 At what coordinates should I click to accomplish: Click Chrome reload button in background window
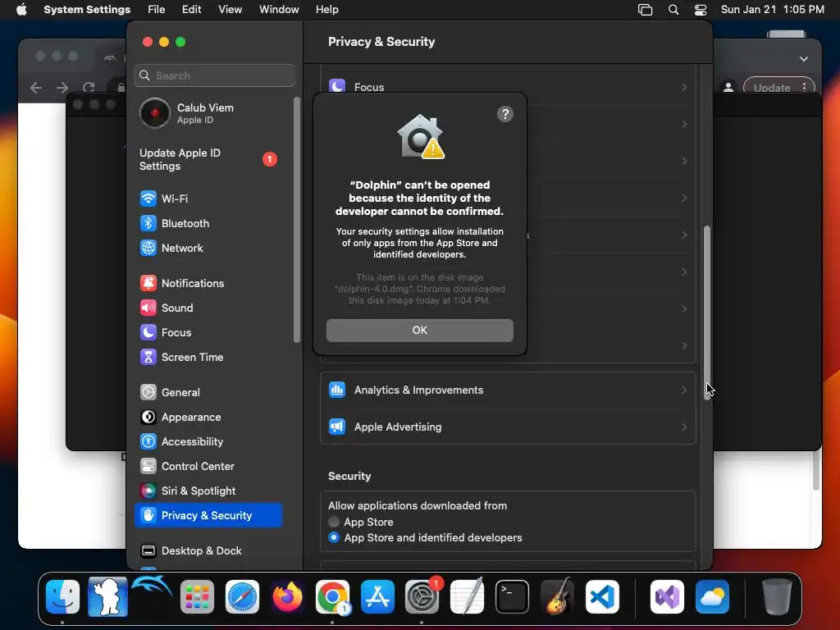(x=89, y=88)
